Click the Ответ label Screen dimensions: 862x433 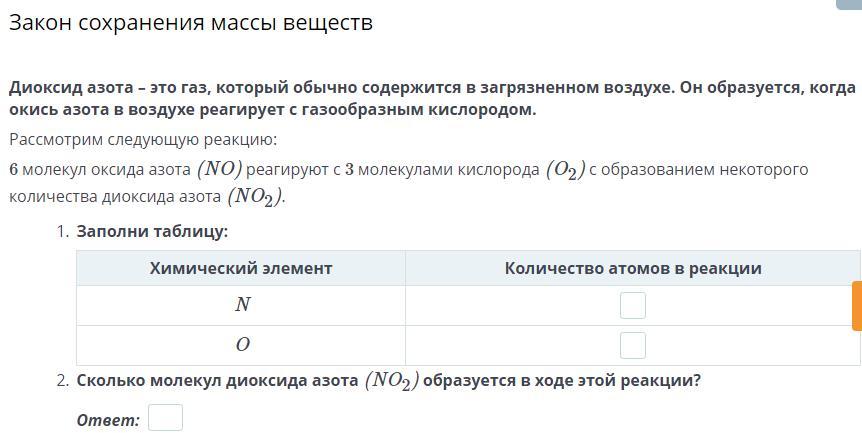108,420
